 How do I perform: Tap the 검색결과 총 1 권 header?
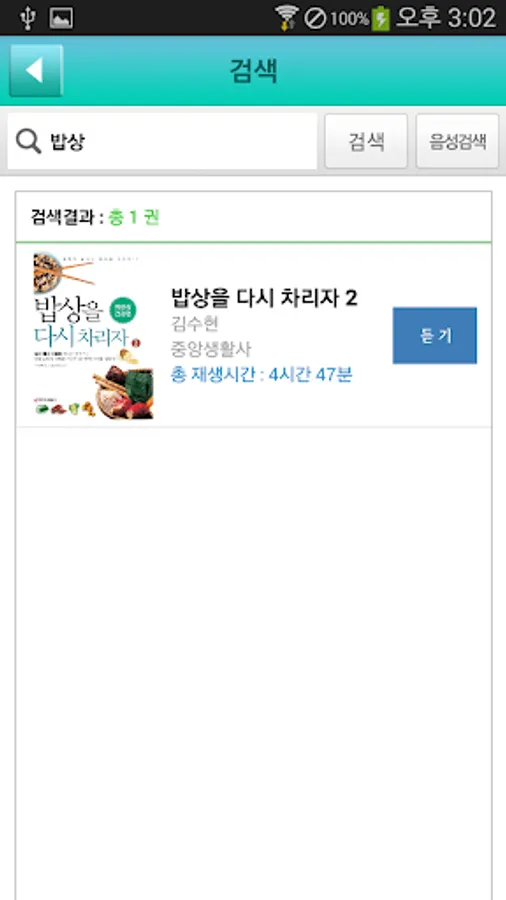click(95, 218)
